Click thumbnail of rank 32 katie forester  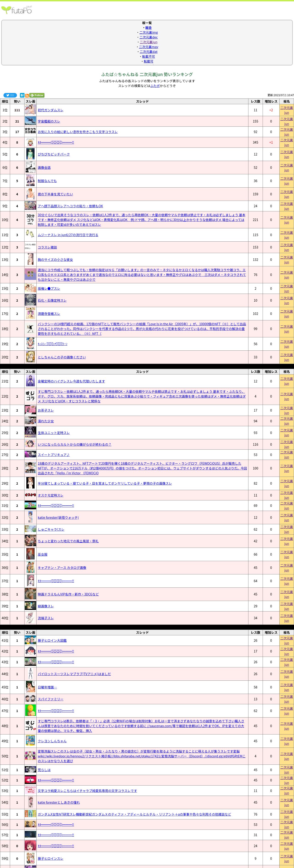click(x=30, y=517)
